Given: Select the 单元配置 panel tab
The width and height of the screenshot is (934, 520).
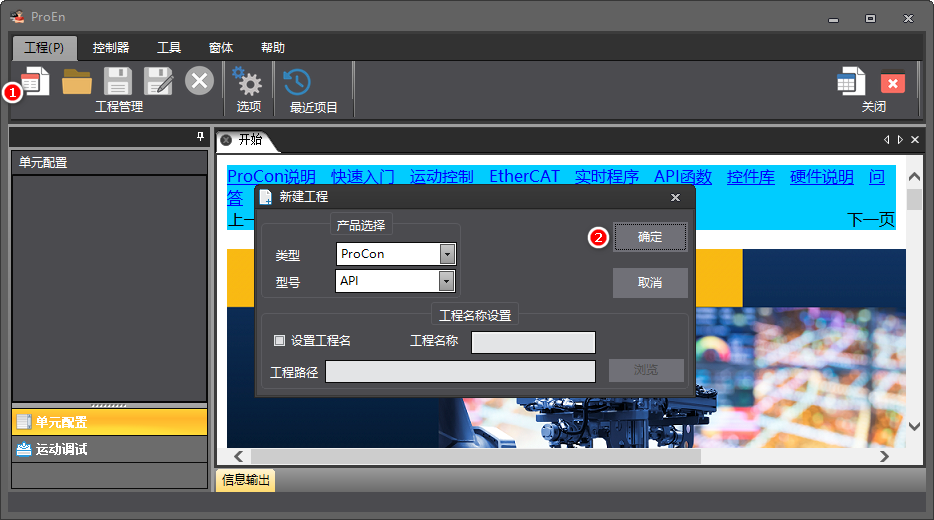Looking at the screenshot, I should pyautogui.click(x=110, y=422).
